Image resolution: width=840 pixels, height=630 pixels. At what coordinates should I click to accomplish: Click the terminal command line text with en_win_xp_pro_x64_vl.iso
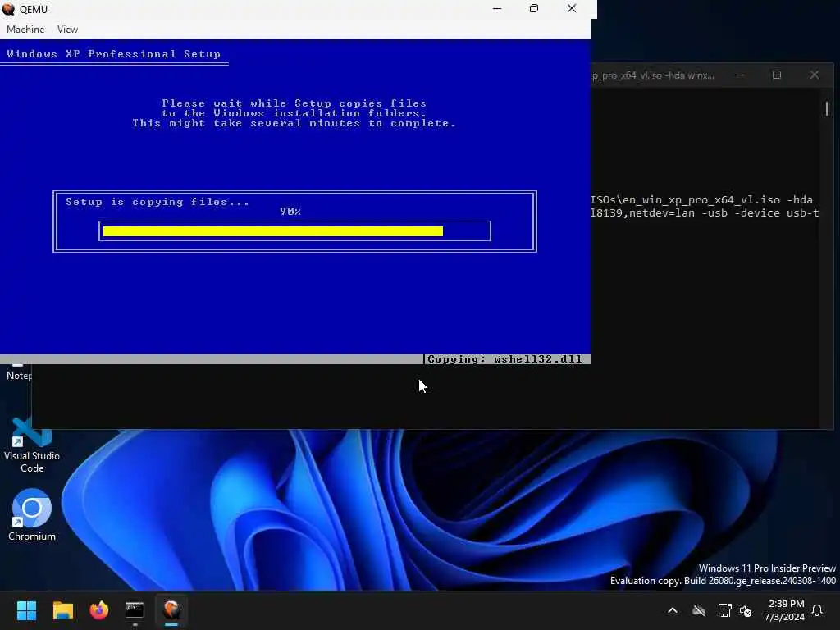[701, 200]
